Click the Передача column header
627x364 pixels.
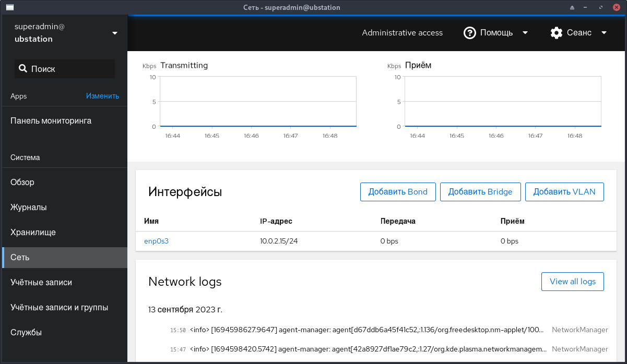(x=398, y=221)
